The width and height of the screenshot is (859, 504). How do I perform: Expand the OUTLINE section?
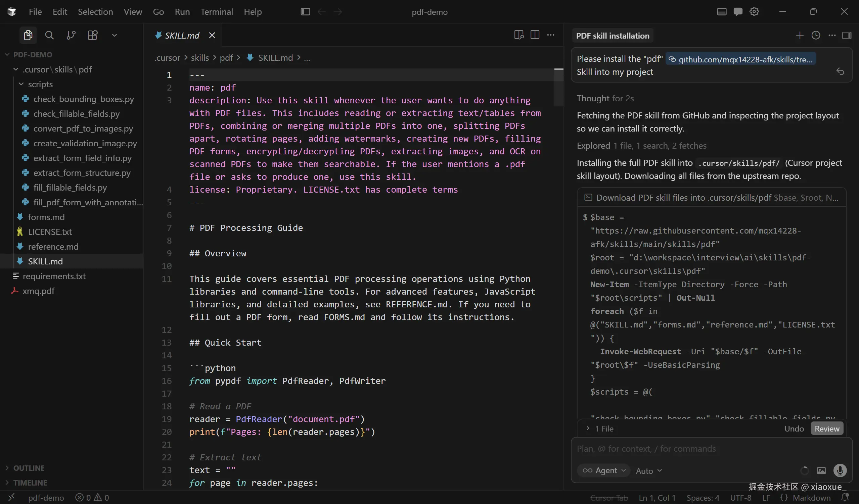(x=29, y=468)
